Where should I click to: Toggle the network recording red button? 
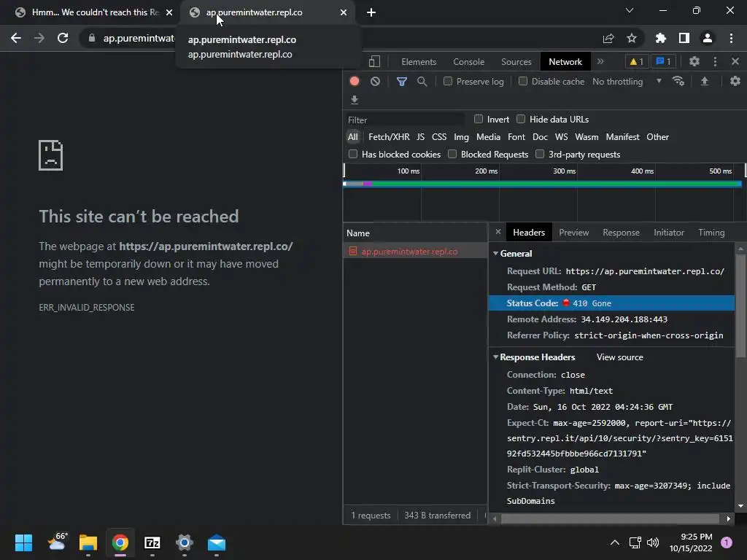(x=355, y=81)
